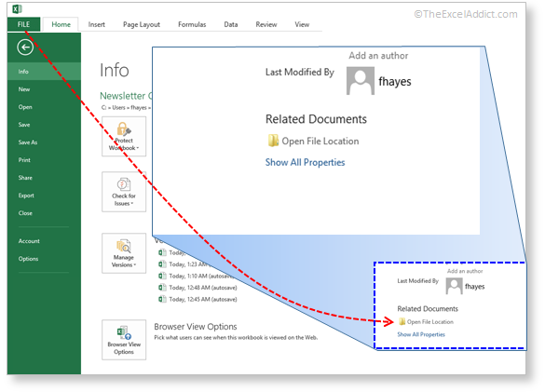Click the Browser View Options heading
The image size is (545, 392).
[196, 327]
